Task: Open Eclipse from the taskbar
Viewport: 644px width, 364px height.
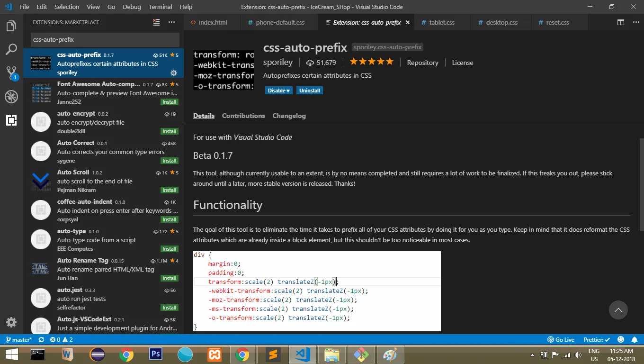Action: [97, 354]
